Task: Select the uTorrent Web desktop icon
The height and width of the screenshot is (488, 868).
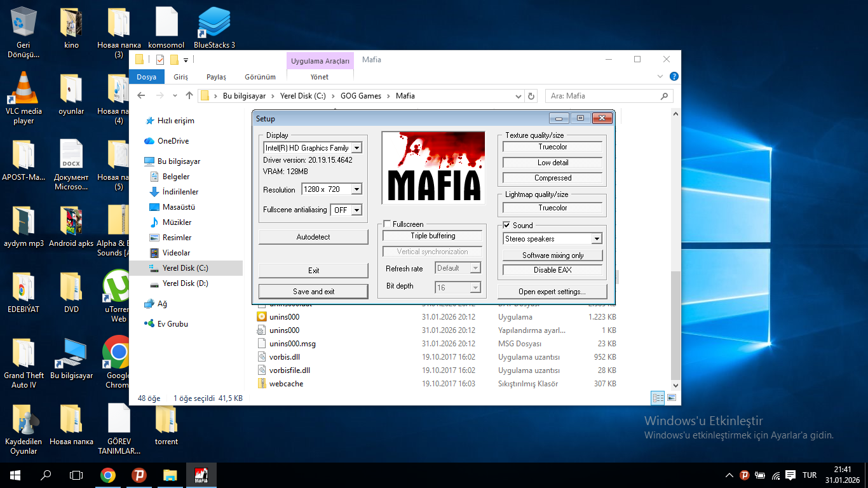Action: [118, 297]
